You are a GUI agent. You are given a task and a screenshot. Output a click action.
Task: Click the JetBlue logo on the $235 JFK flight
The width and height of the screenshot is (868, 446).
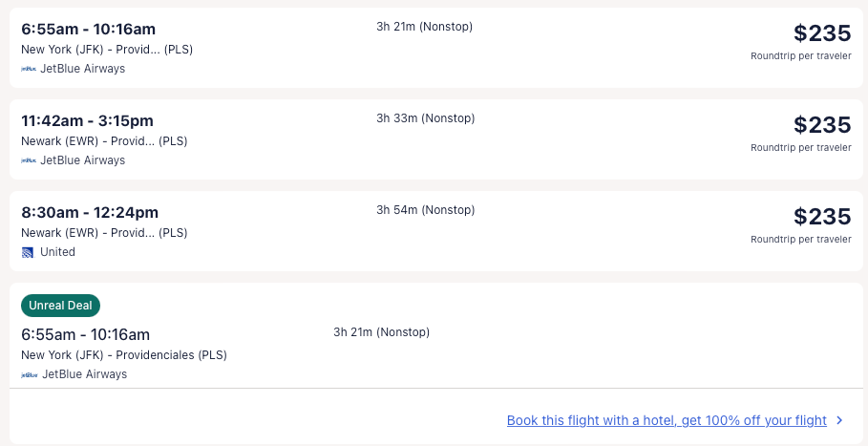[29, 69]
